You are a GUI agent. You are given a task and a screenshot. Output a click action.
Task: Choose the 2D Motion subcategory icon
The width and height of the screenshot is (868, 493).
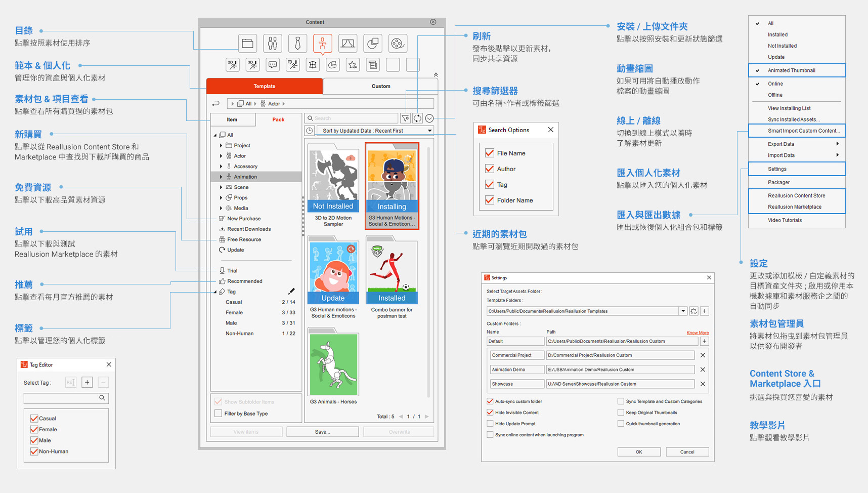232,65
